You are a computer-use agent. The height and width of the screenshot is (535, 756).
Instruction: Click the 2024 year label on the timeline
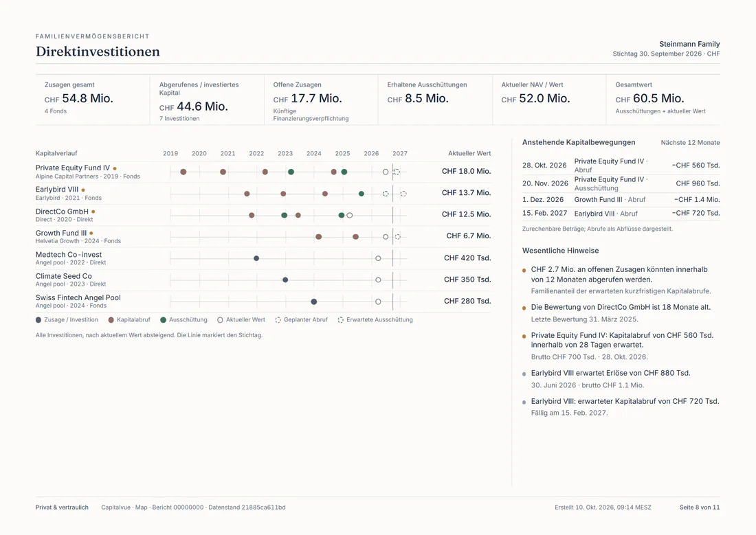tap(314, 153)
